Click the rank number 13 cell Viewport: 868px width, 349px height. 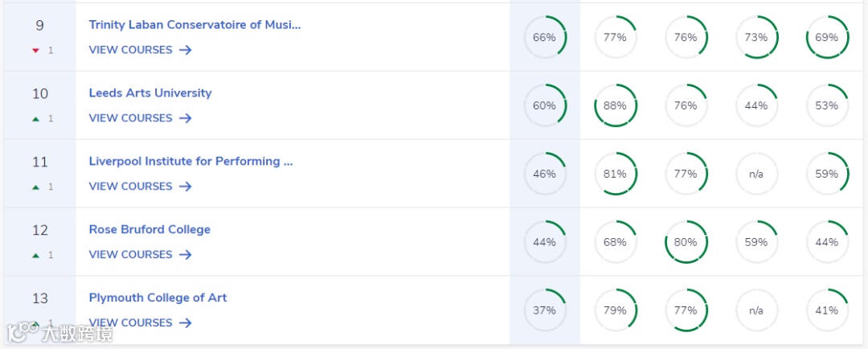40,299
